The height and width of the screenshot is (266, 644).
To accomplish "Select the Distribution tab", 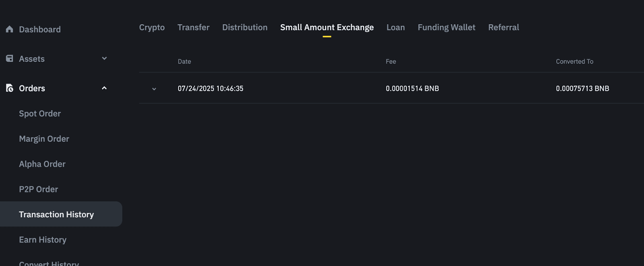I will click(x=245, y=27).
